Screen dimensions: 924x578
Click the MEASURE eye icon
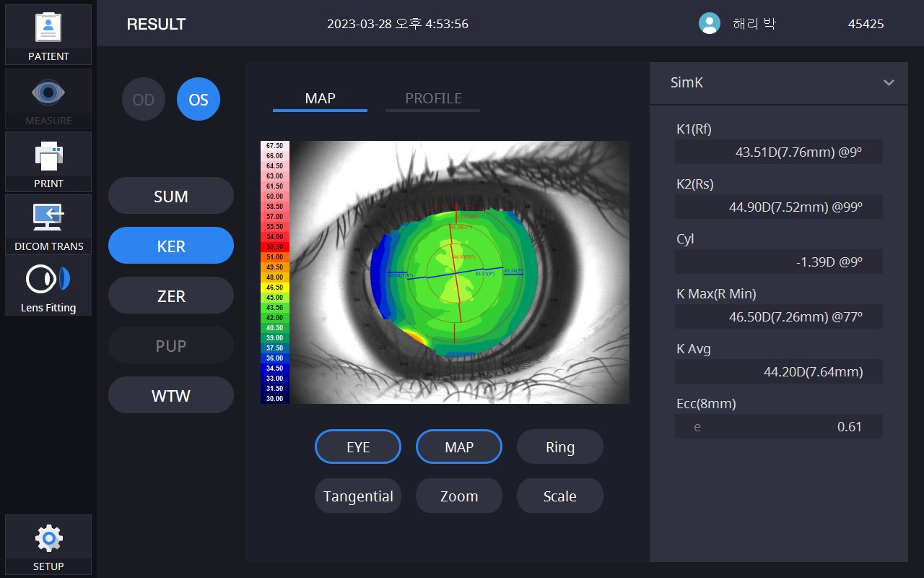pos(48,92)
